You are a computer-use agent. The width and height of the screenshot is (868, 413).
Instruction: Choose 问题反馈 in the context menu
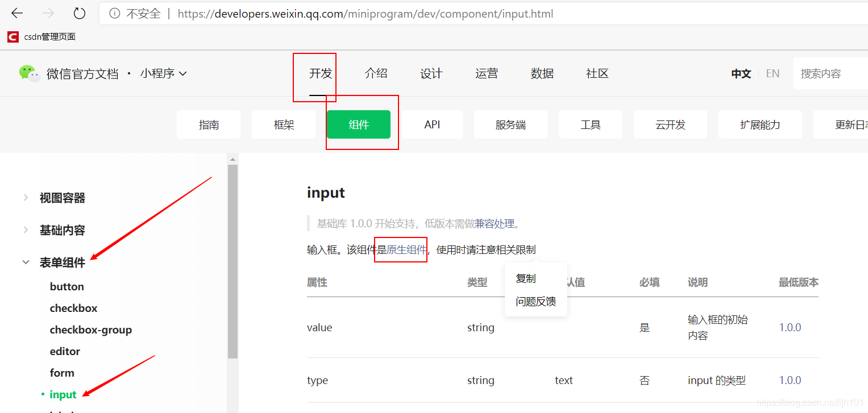(536, 302)
